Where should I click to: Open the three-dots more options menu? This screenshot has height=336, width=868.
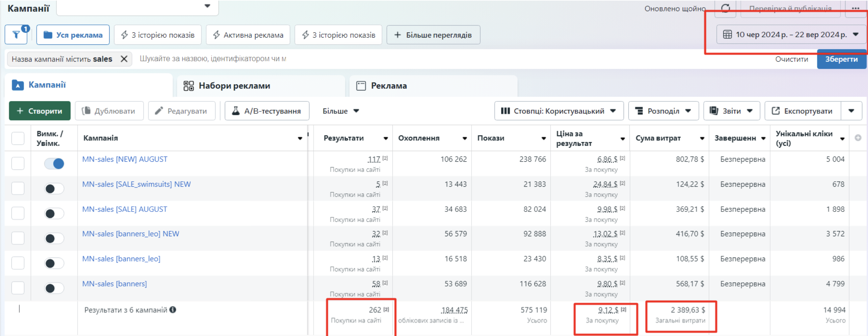click(855, 8)
